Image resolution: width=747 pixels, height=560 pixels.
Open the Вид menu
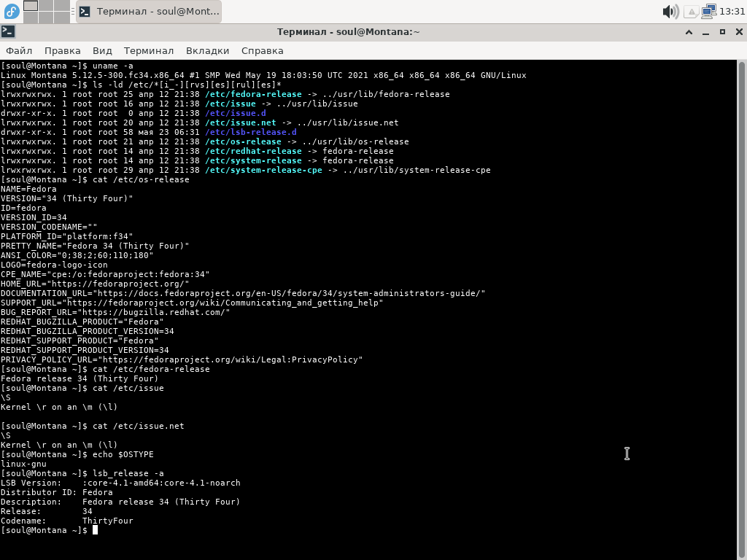102,50
